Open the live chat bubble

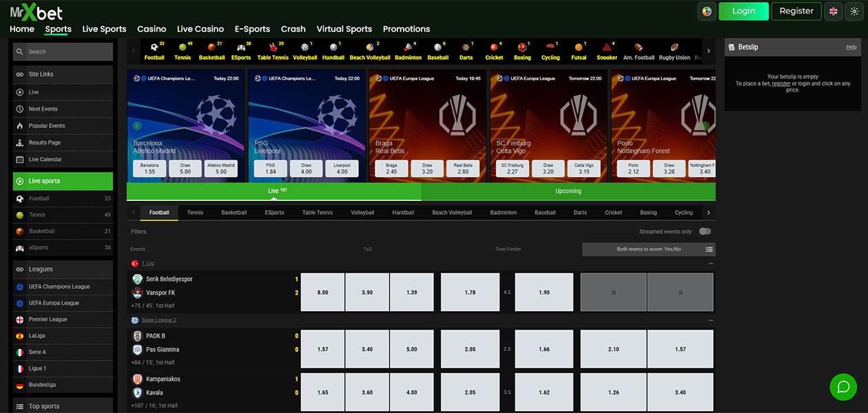point(843,387)
